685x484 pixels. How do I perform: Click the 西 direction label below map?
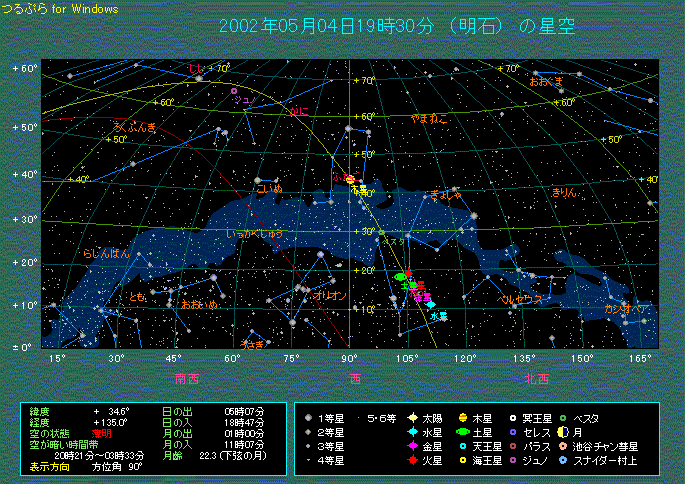point(356,379)
